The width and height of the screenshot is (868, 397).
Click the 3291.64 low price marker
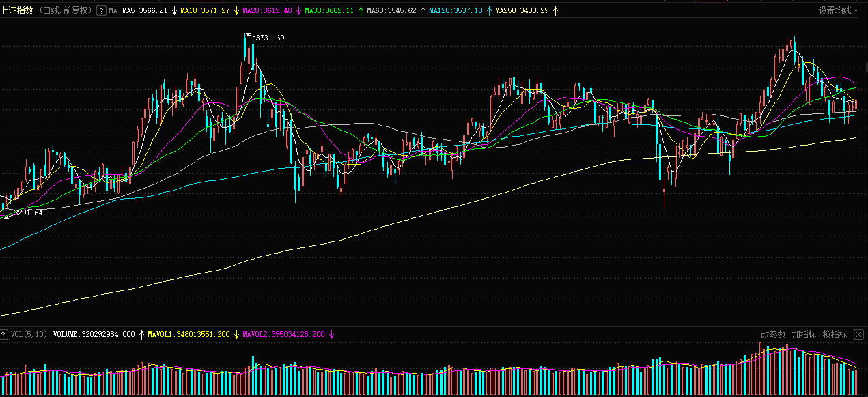(28, 213)
